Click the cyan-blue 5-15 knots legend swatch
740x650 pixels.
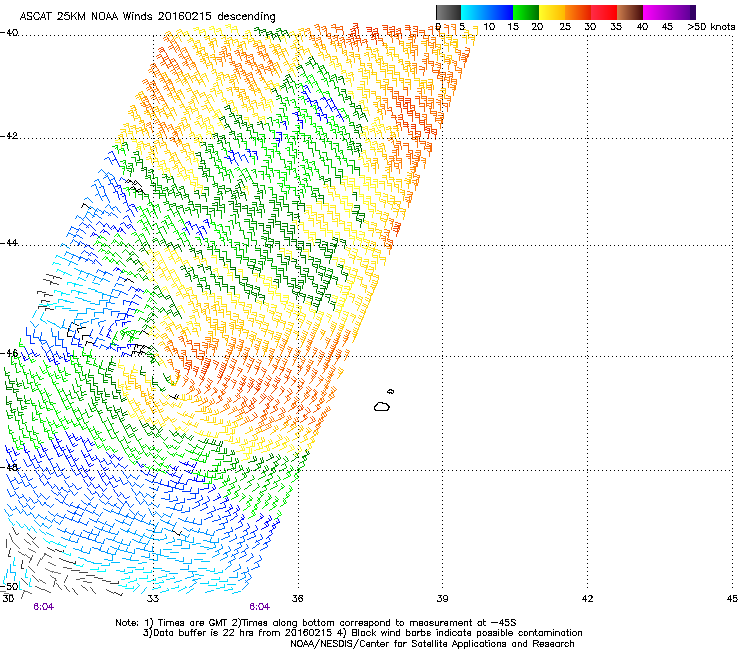coord(487,12)
